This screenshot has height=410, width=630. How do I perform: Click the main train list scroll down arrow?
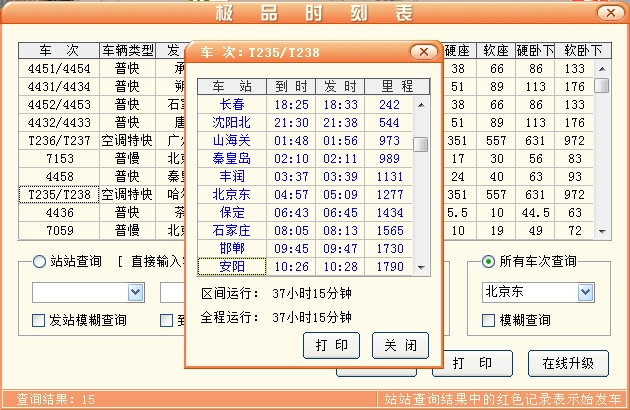click(x=602, y=231)
